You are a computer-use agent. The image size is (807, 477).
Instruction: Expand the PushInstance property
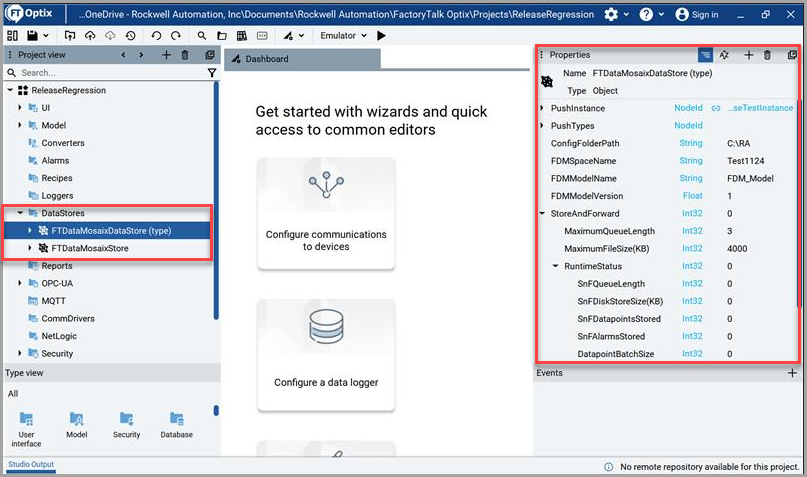point(542,108)
